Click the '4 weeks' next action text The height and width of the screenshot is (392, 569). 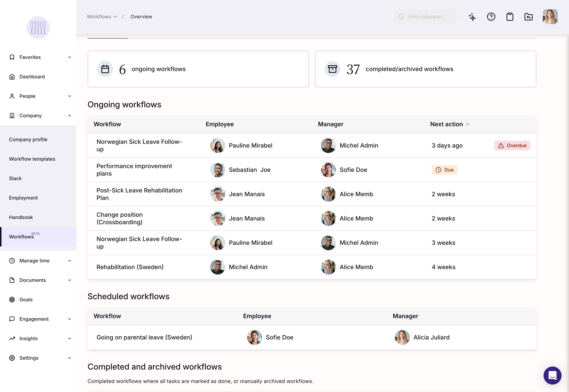pyautogui.click(x=443, y=267)
